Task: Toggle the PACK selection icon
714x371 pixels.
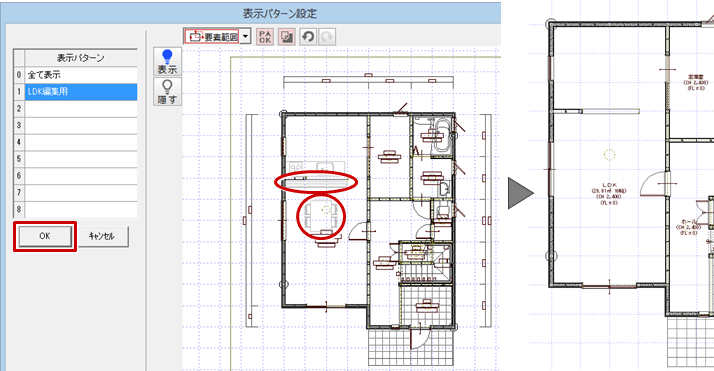Action: pyautogui.click(x=265, y=37)
